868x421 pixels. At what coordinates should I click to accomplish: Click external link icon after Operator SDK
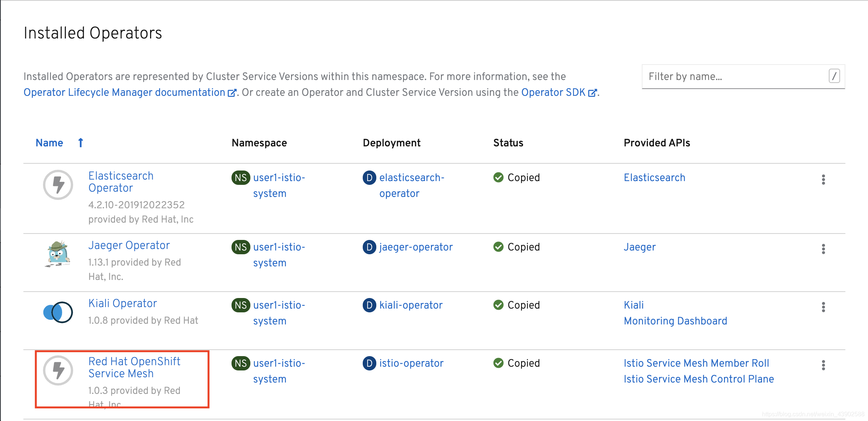pos(592,93)
